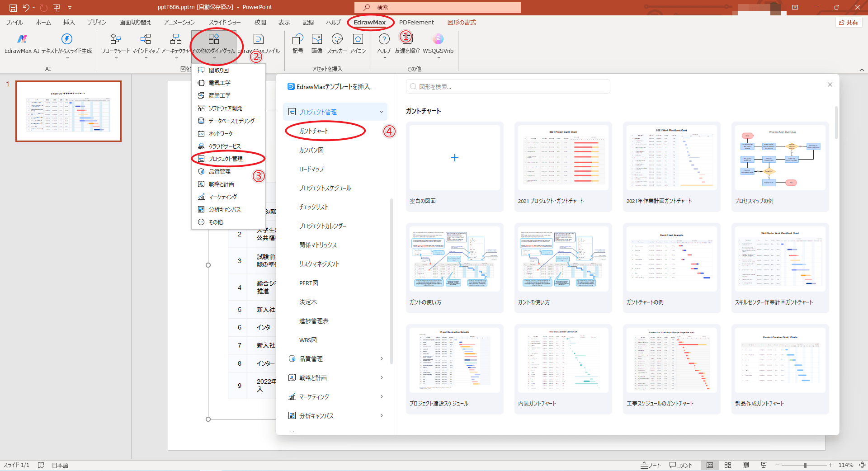Click the コメント button in status bar
Image resolution: width=868 pixels, height=471 pixels.
pyautogui.click(x=681, y=465)
